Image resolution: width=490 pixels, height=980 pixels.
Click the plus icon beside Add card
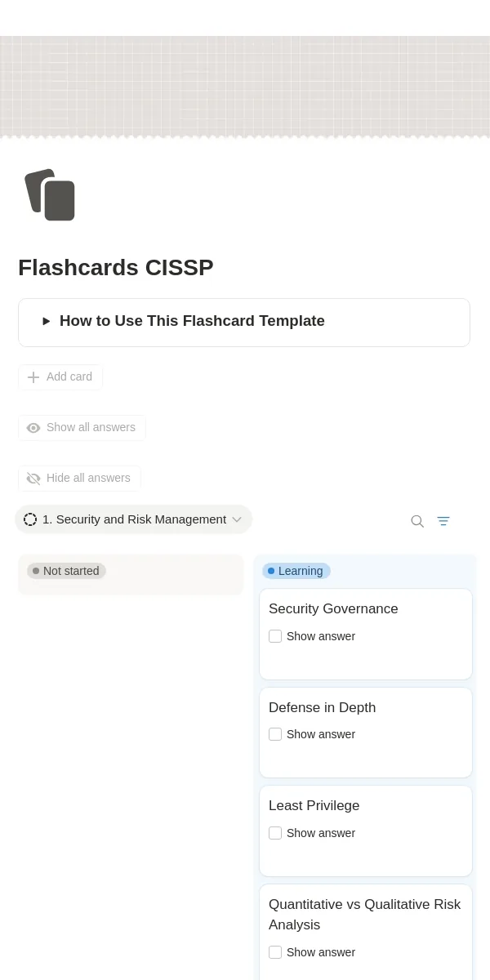pyautogui.click(x=33, y=377)
